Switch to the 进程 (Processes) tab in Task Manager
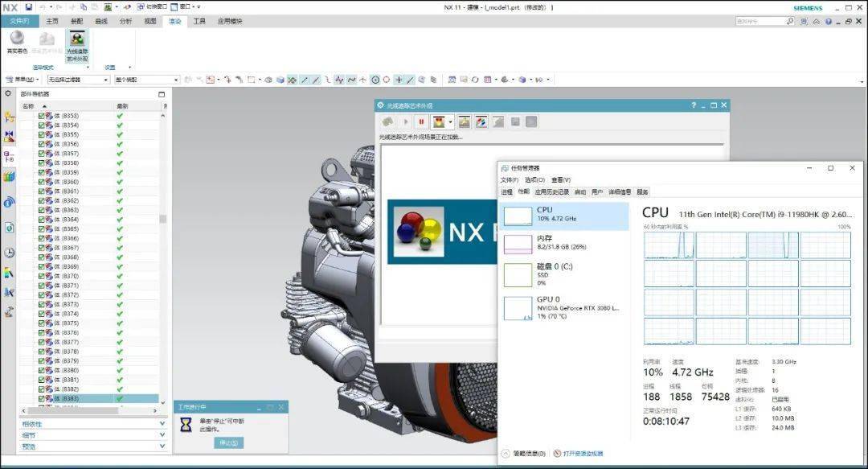This screenshot has height=469, width=868. [506, 191]
